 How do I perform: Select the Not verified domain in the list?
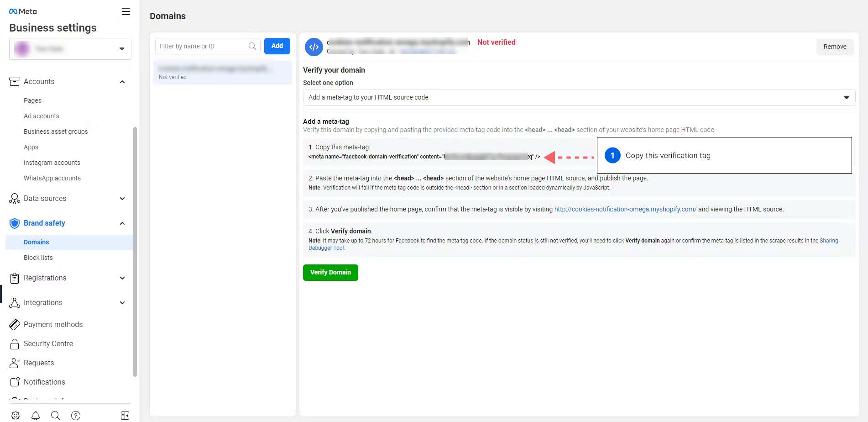point(223,73)
